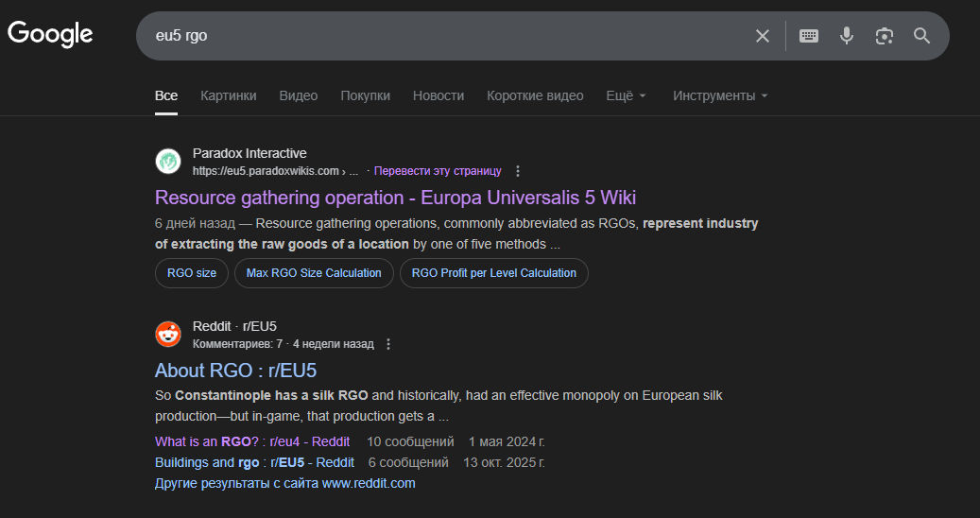Open "Buildings and rgo : r/EU5 - Reddit"

pyautogui.click(x=254, y=462)
